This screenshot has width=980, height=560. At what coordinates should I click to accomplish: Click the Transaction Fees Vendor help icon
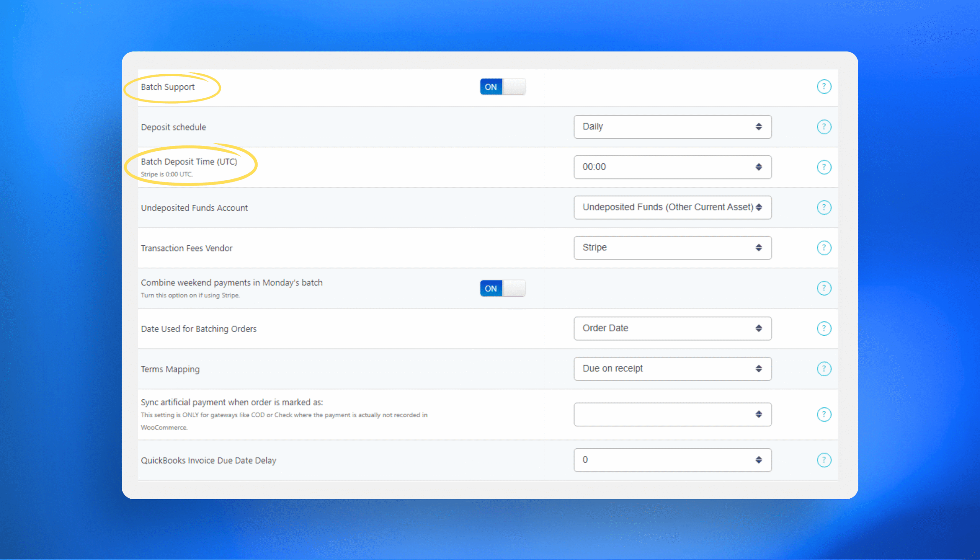(824, 248)
